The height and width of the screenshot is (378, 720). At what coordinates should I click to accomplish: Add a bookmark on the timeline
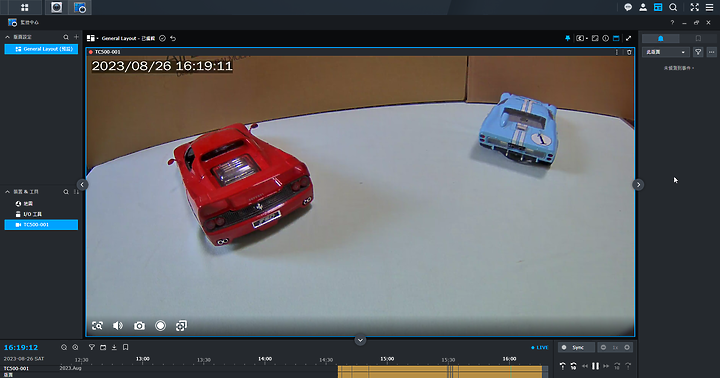[x=125, y=348]
